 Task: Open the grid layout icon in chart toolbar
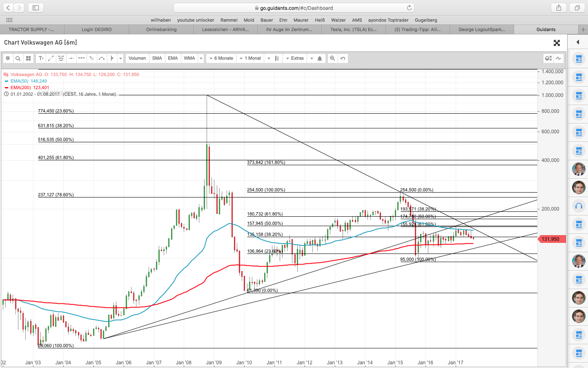(28, 58)
